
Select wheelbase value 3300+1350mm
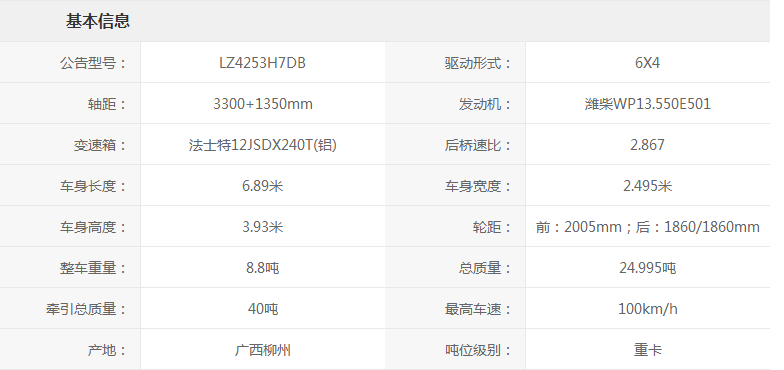coord(263,104)
